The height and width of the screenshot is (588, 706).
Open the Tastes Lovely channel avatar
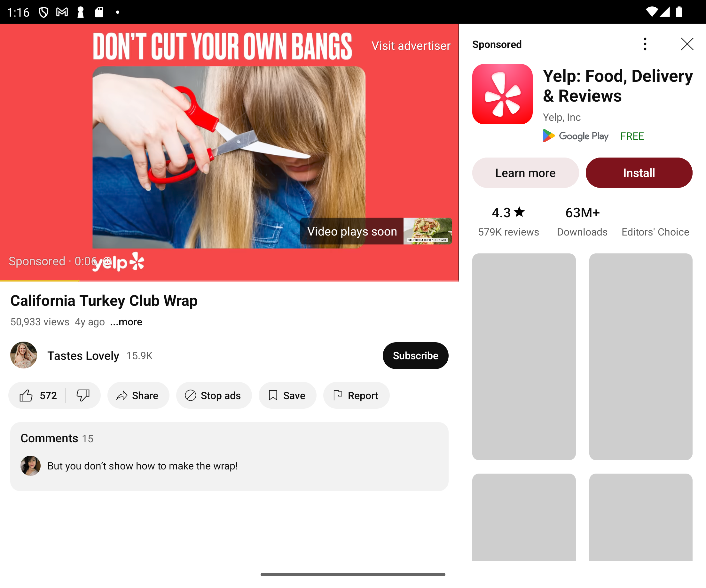coord(24,355)
